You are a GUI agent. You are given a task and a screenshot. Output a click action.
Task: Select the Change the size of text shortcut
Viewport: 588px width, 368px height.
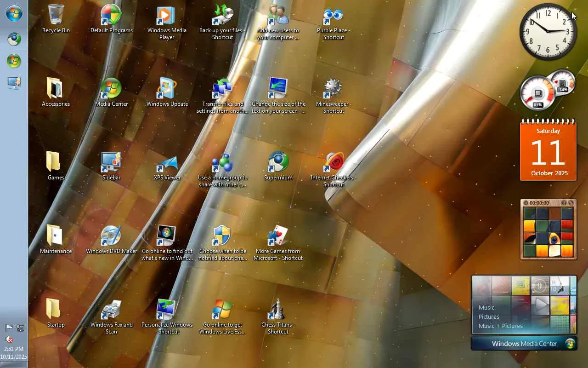tap(278, 96)
